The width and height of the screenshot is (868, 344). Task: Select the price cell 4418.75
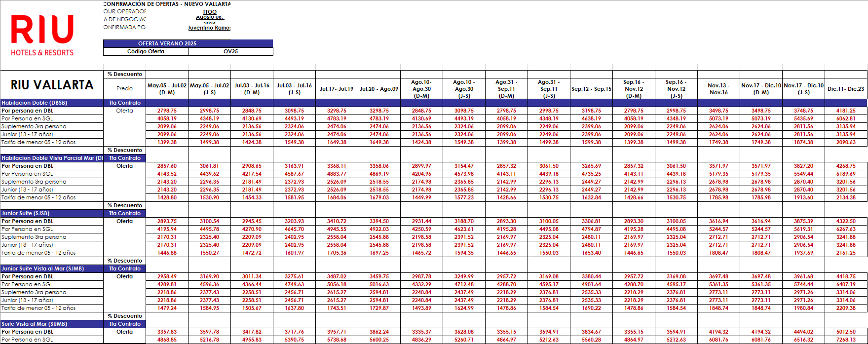pyautogui.click(x=846, y=276)
